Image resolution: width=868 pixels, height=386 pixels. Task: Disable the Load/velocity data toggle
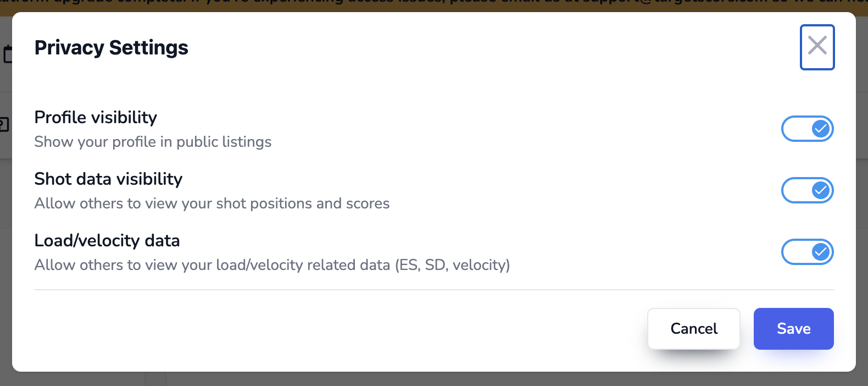[808, 252]
